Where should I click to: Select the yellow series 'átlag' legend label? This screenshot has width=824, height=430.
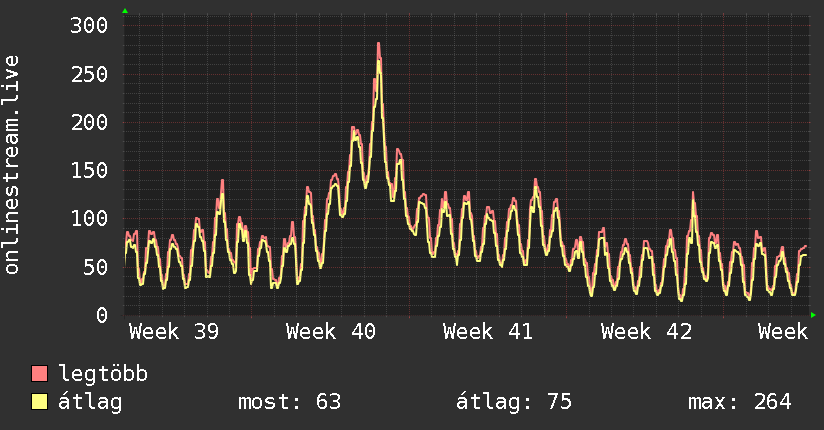pyautogui.click(x=90, y=402)
